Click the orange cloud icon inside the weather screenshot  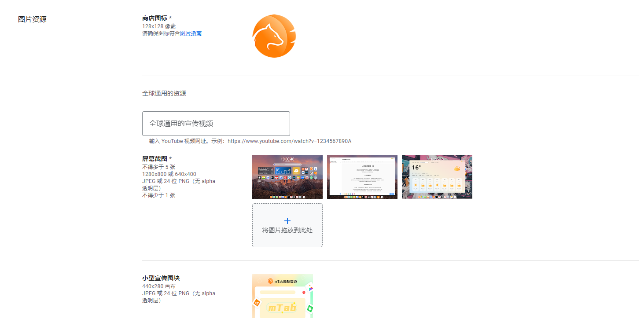click(457, 169)
